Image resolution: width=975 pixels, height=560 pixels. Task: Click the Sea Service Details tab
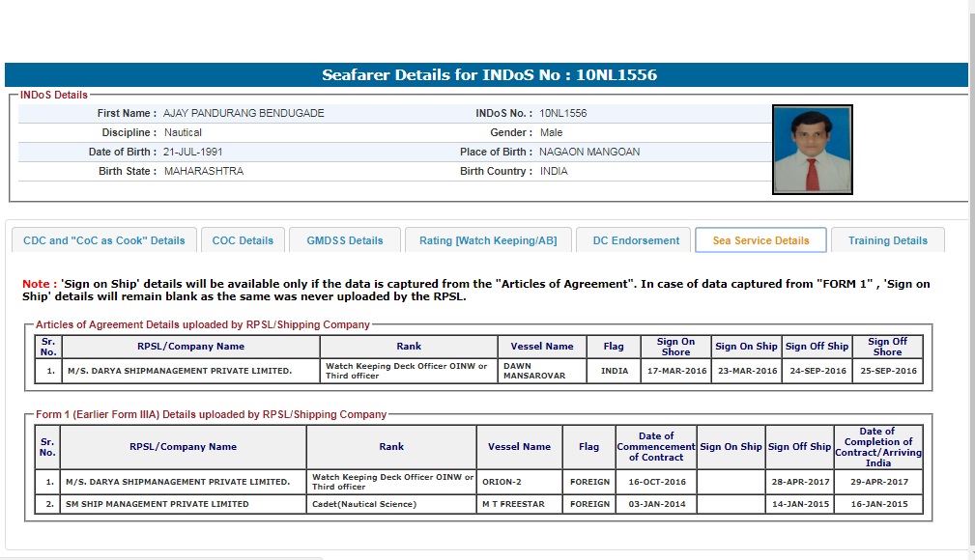click(760, 240)
